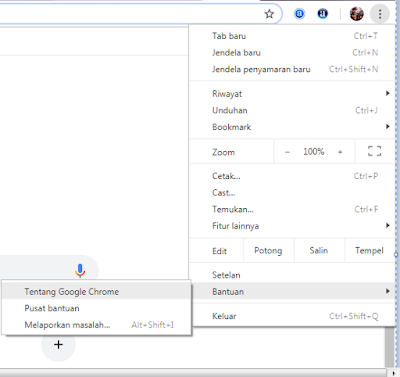Decrease zoom with the minus button
Viewport: 400px width, 377px height.
pyautogui.click(x=287, y=152)
